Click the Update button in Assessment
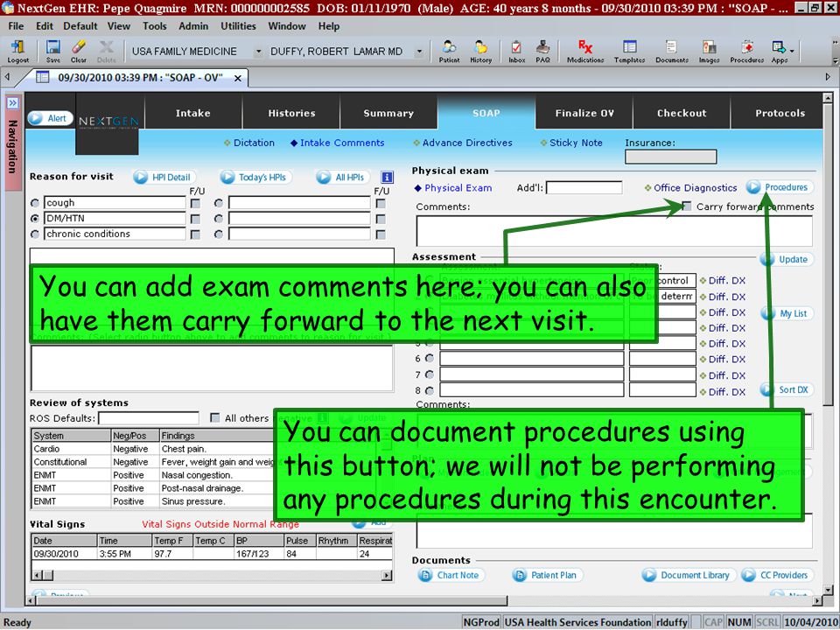 point(787,259)
